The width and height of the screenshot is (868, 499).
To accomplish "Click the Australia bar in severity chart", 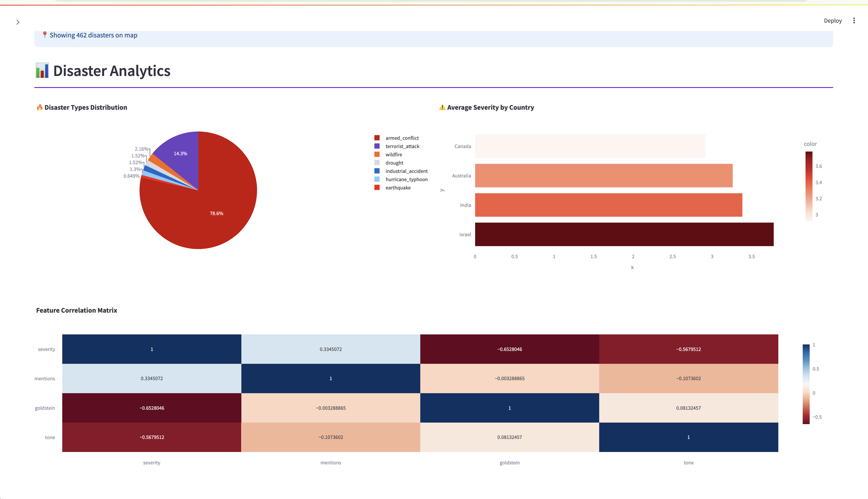I will (x=603, y=175).
